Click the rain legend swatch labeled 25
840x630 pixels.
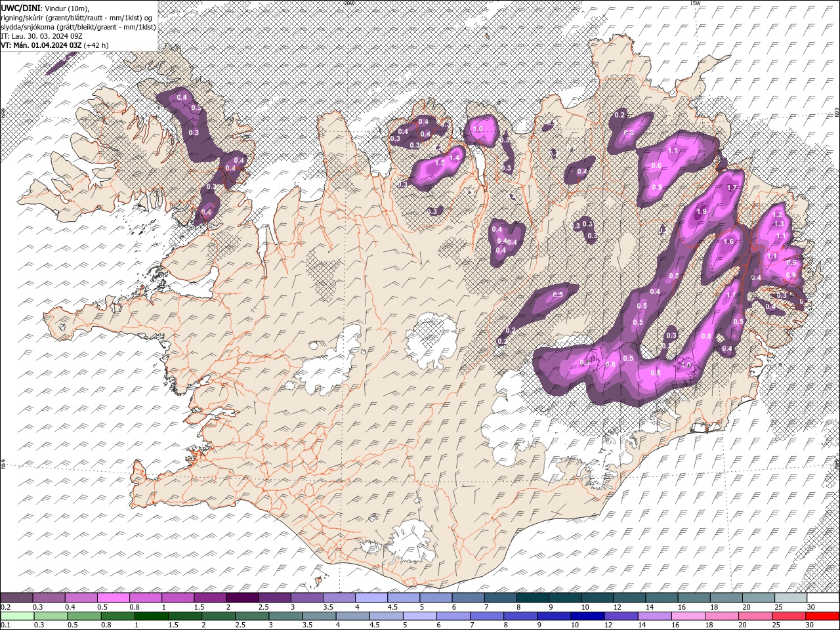(x=787, y=616)
